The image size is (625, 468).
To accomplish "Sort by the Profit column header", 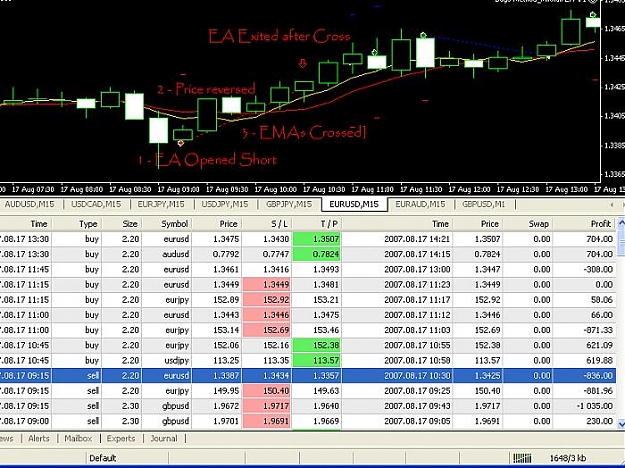I will (585, 224).
